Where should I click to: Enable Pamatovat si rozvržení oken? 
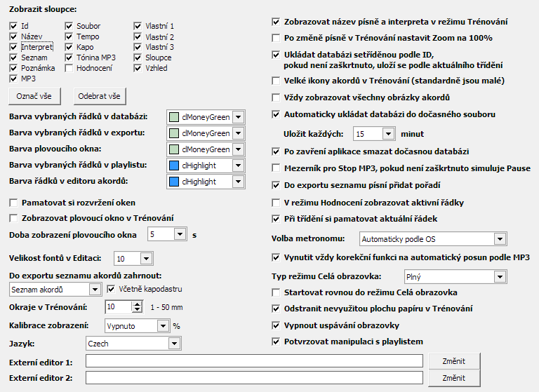[14, 203]
